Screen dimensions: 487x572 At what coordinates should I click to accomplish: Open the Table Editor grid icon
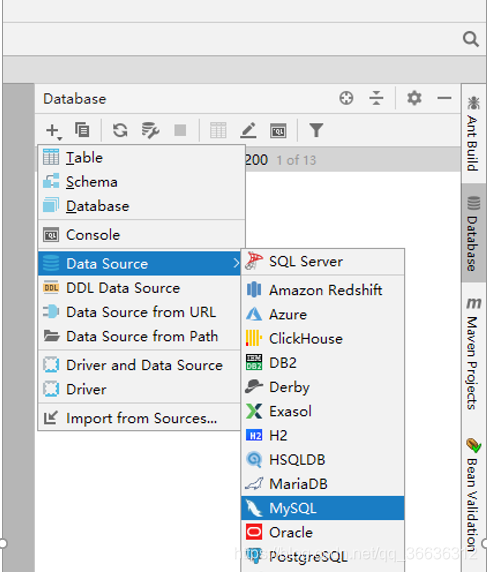(x=218, y=130)
